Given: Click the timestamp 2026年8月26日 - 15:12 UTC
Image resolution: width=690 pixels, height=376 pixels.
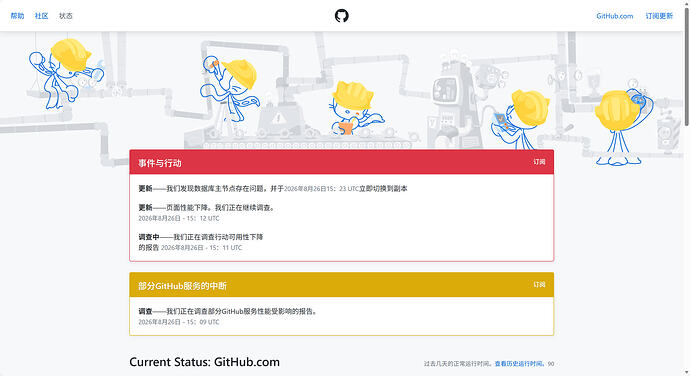Looking at the screenshot, I should (179, 218).
